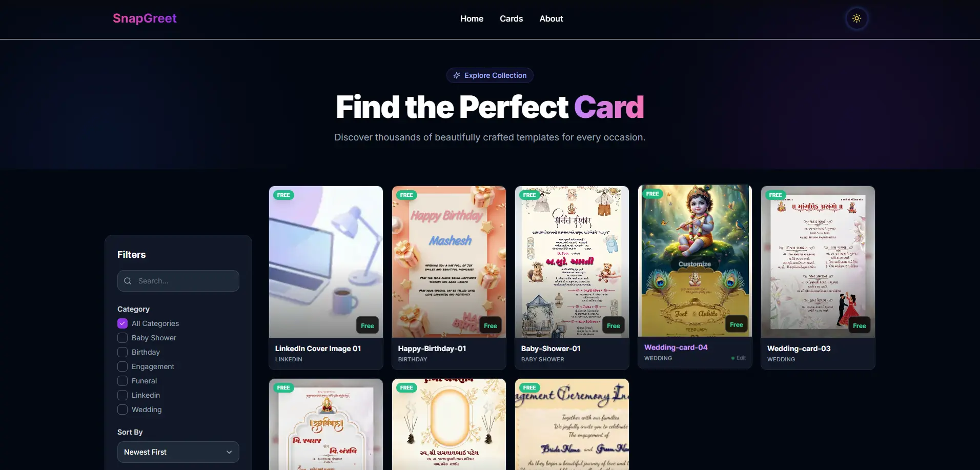Open the About page from navigation
980x470 pixels.
[x=551, y=18]
